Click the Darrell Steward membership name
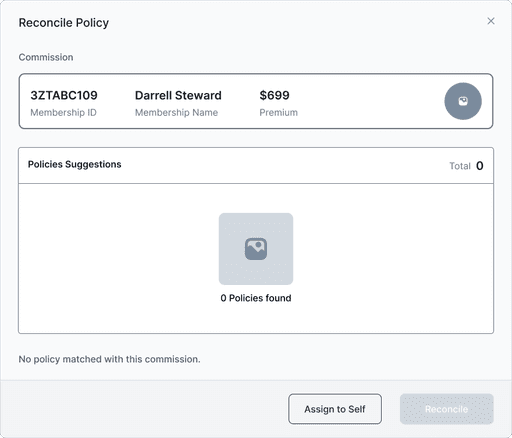Screen dimensions: 512x438 (178, 95)
